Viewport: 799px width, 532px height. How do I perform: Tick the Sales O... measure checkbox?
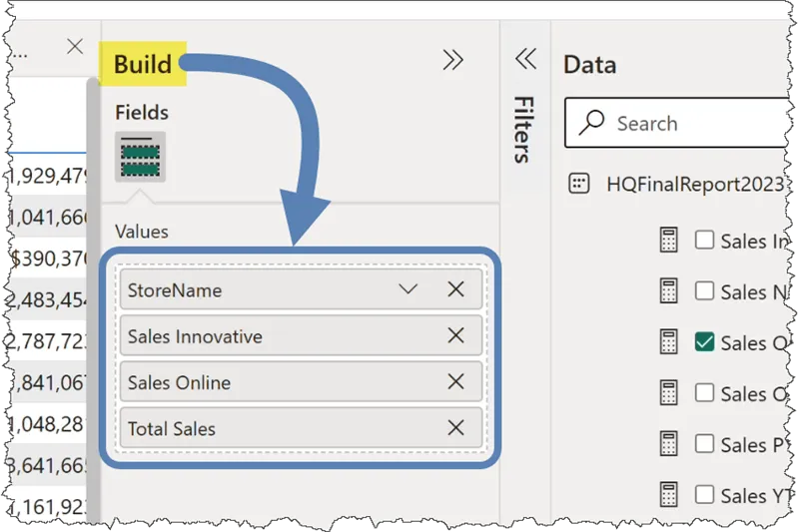click(705, 393)
